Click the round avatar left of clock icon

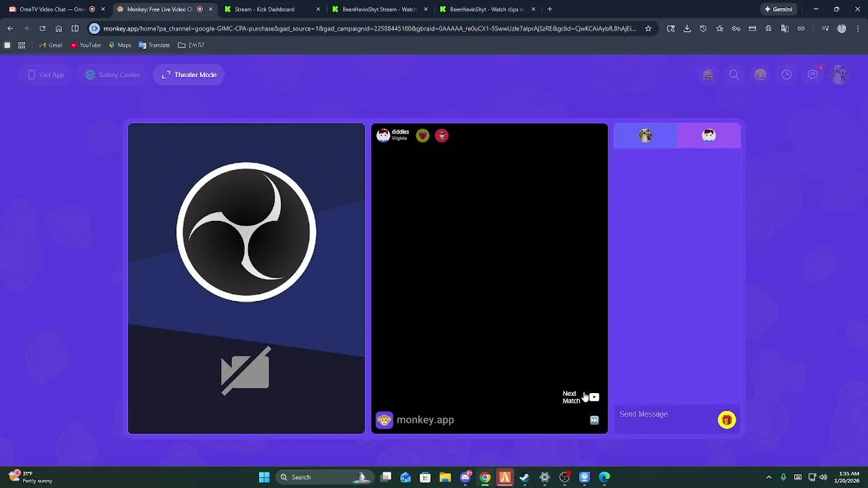tap(760, 75)
